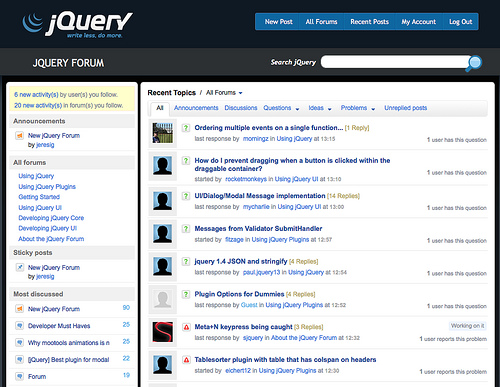Expand the Problems filter dropdown arrow
Screen dimensions: 500x387
click(x=373, y=109)
